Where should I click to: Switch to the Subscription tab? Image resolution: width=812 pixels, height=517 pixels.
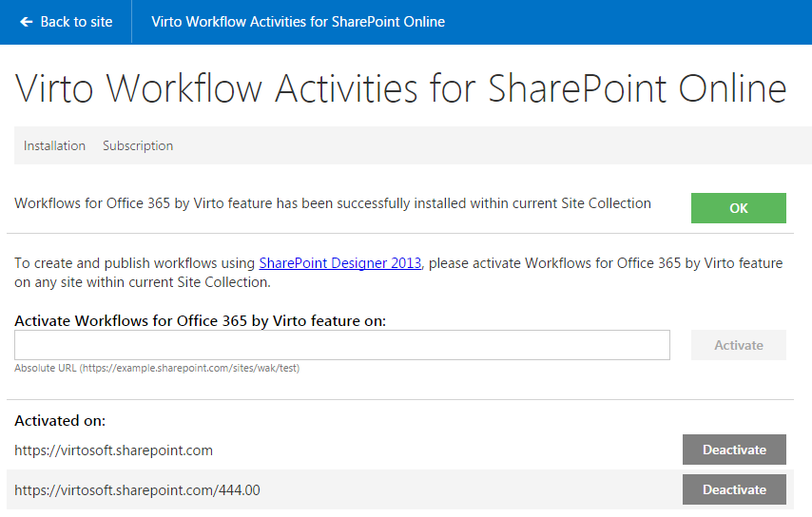tap(138, 146)
